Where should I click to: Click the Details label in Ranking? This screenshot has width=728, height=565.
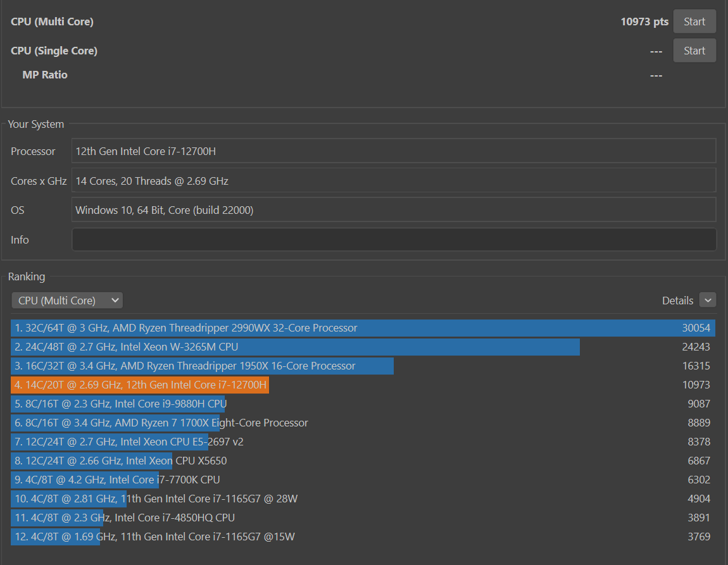point(677,301)
